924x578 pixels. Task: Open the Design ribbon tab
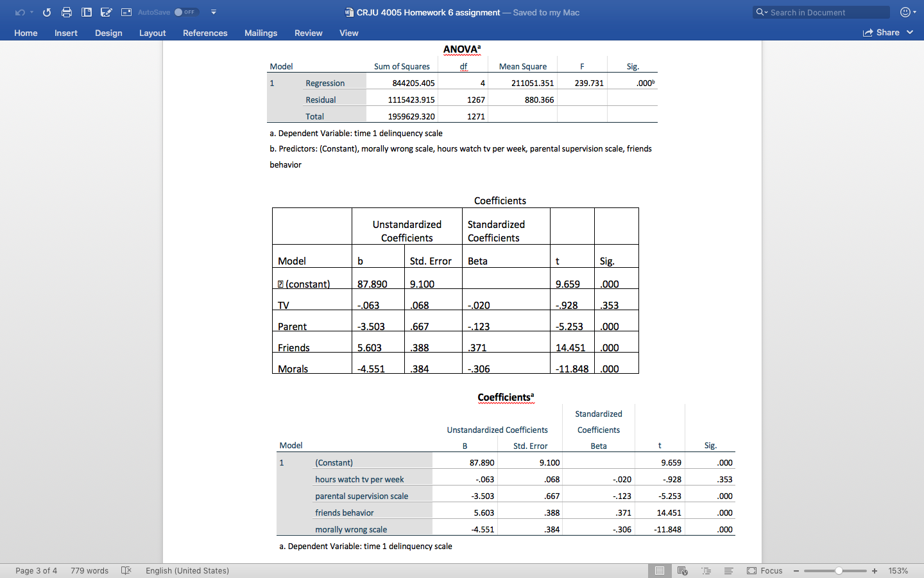108,33
